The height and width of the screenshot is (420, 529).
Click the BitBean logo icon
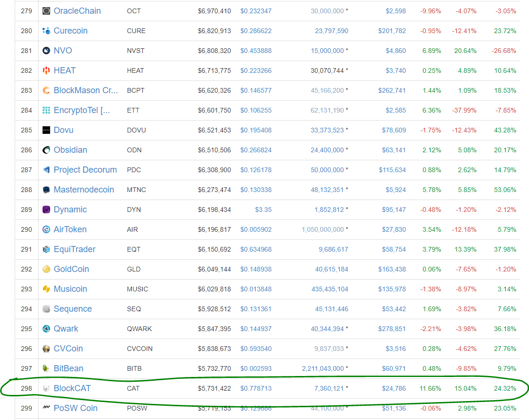46,368
